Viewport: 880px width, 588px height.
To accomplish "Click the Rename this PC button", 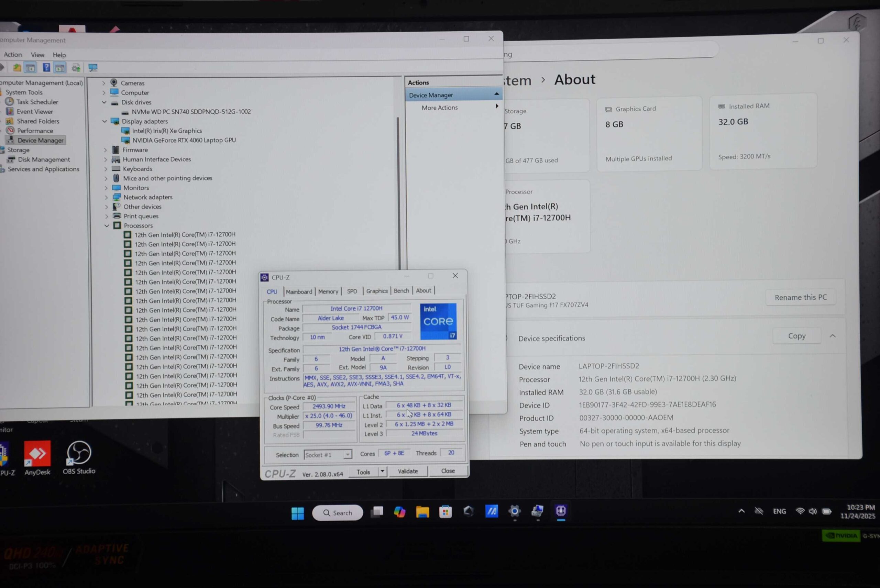I will (801, 297).
